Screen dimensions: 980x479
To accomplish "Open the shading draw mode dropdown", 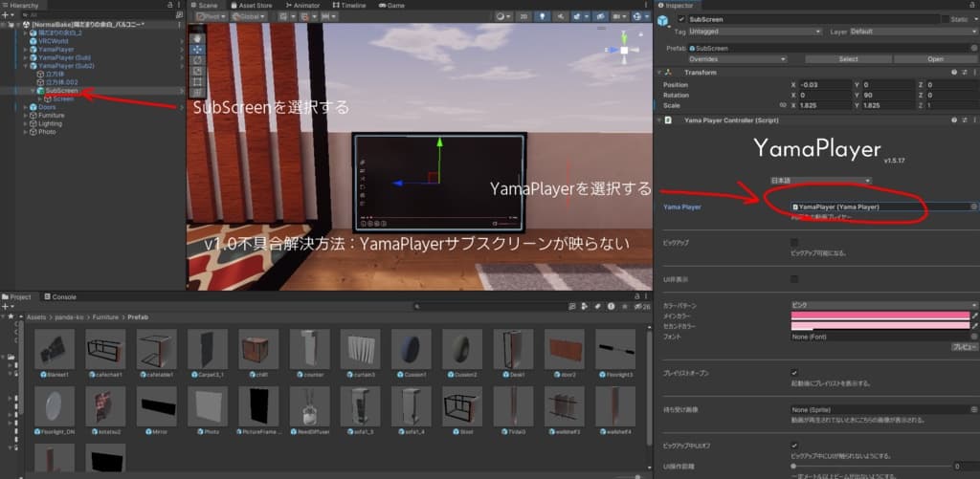I will 503,16.
